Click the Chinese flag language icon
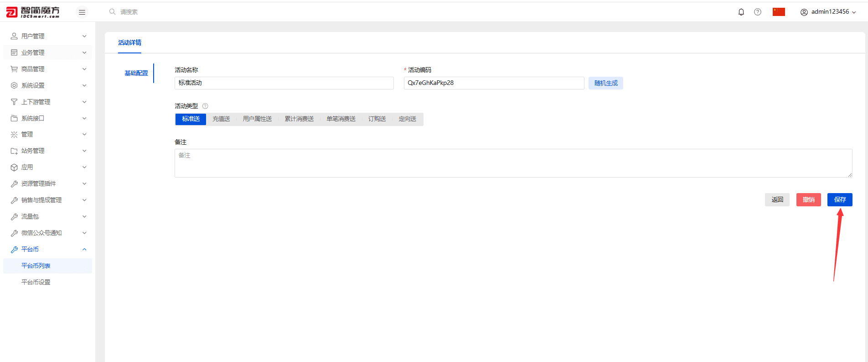The image size is (868, 362). pos(779,12)
